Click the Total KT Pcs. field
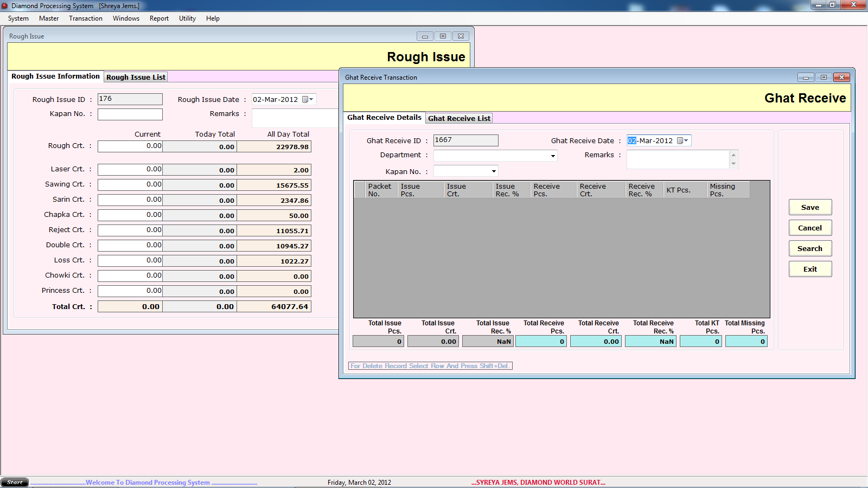 pos(701,341)
